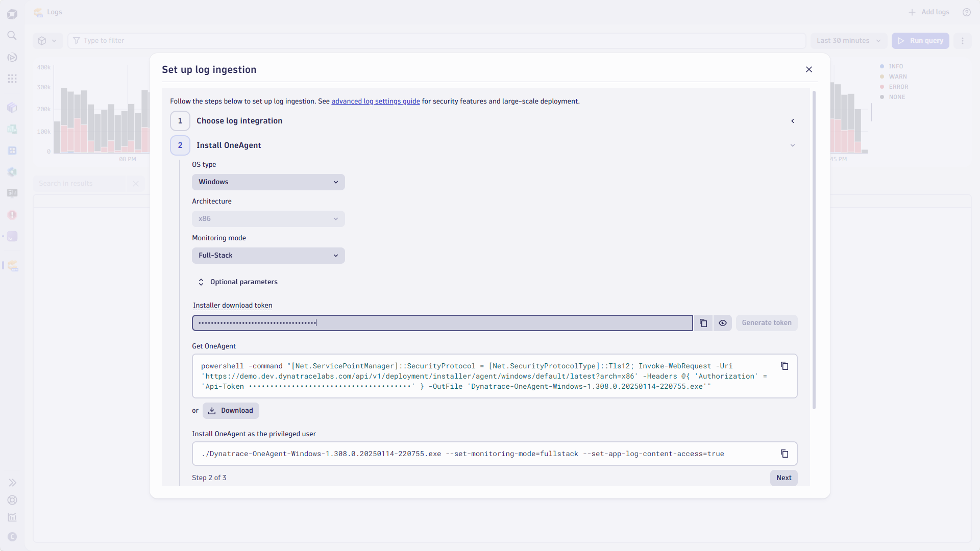Open search in the left sidebar
The width and height of the screenshot is (980, 551).
[x=12, y=35]
